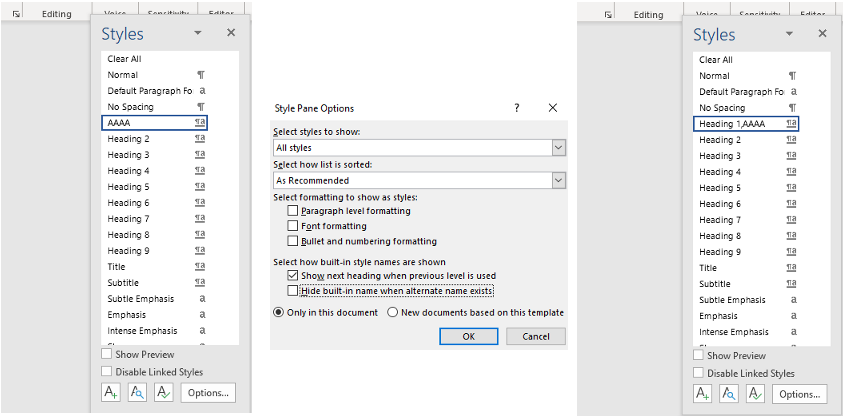Close the Style Pane Options dialog
843x416 pixels.
tap(553, 108)
